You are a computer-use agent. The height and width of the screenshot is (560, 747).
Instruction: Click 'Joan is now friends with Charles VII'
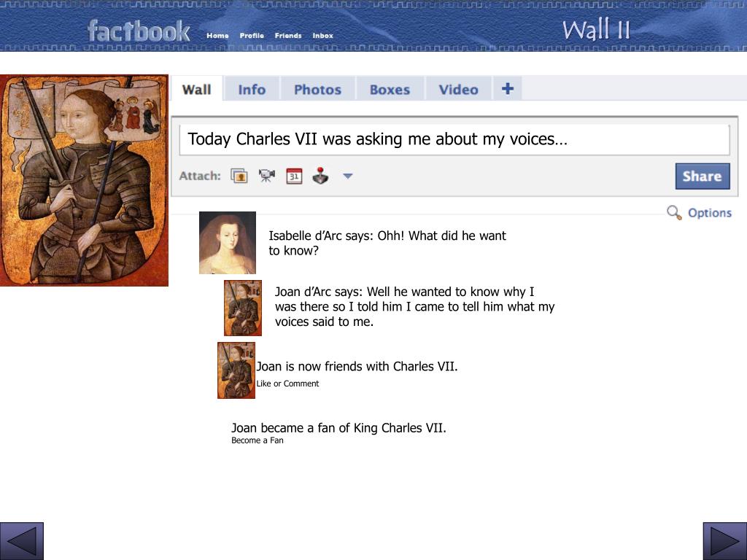coord(357,366)
